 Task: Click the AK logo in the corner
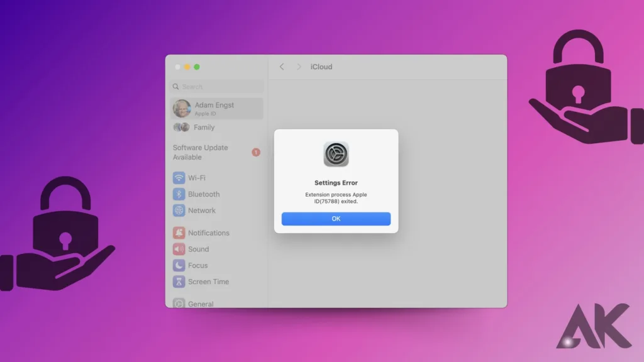click(593, 326)
